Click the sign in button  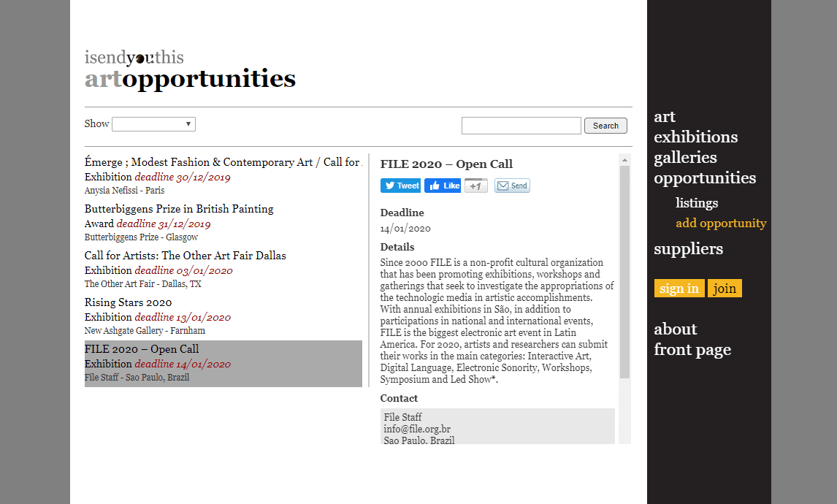point(679,289)
